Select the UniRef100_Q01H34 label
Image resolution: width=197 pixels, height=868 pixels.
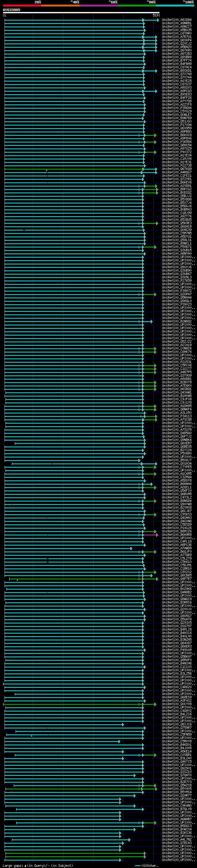click(177, 464)
